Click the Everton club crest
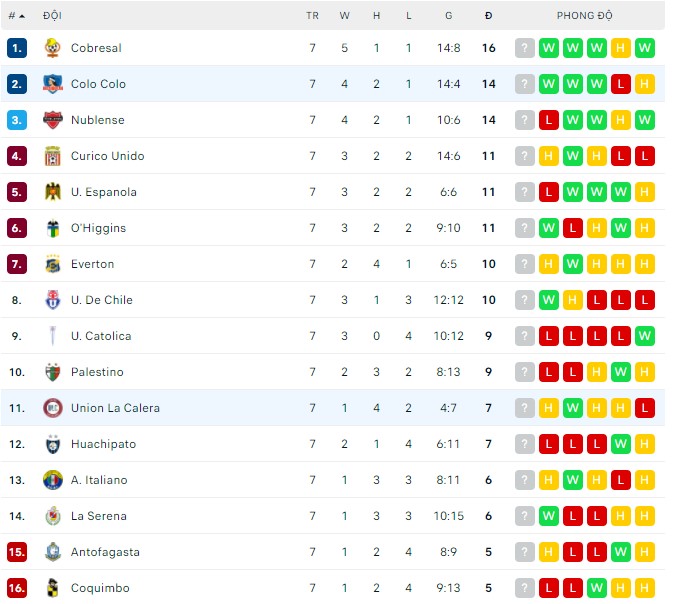This screenshot has height=604, width=675. pyautogui.click(x=53, y=264)
